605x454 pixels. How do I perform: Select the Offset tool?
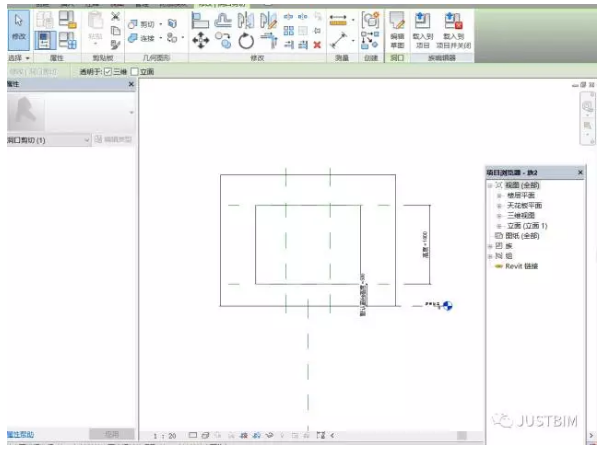point(223,20)
